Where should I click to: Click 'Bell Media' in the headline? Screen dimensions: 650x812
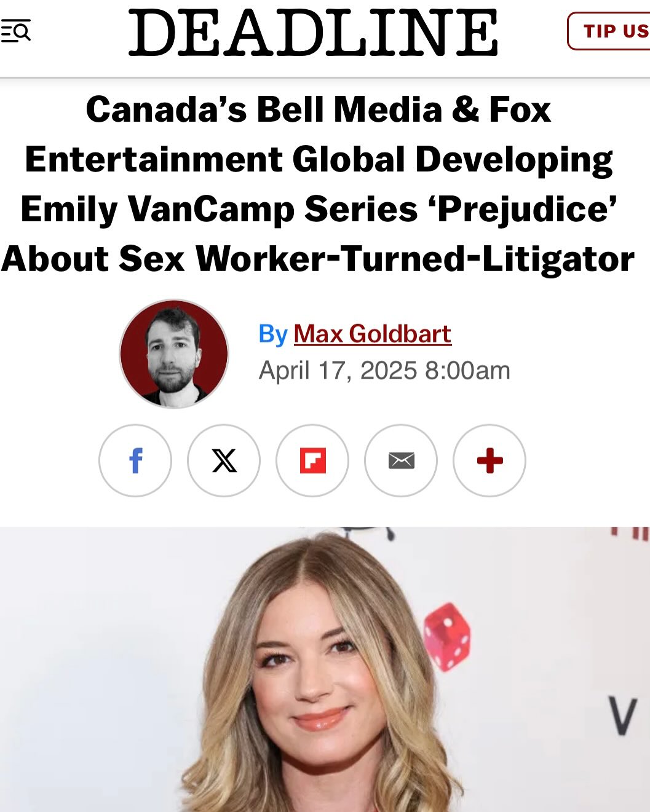[349, 109]
